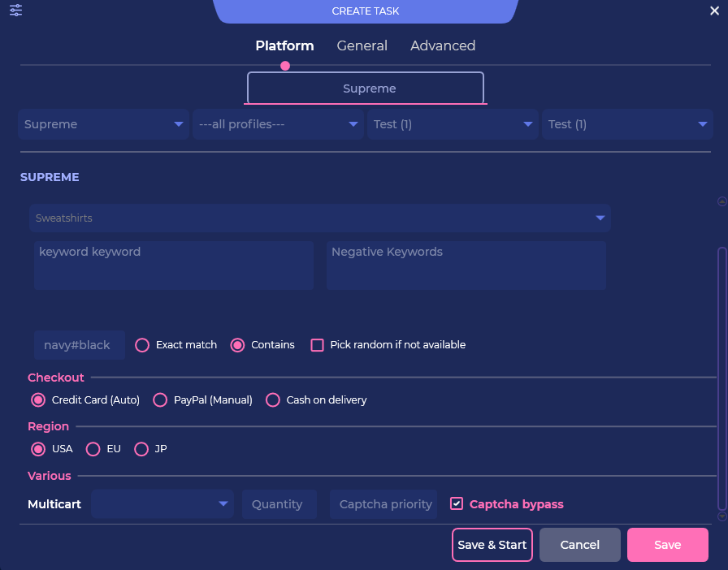Select PayPal (Manual) checkout option

tap(160, 400)
